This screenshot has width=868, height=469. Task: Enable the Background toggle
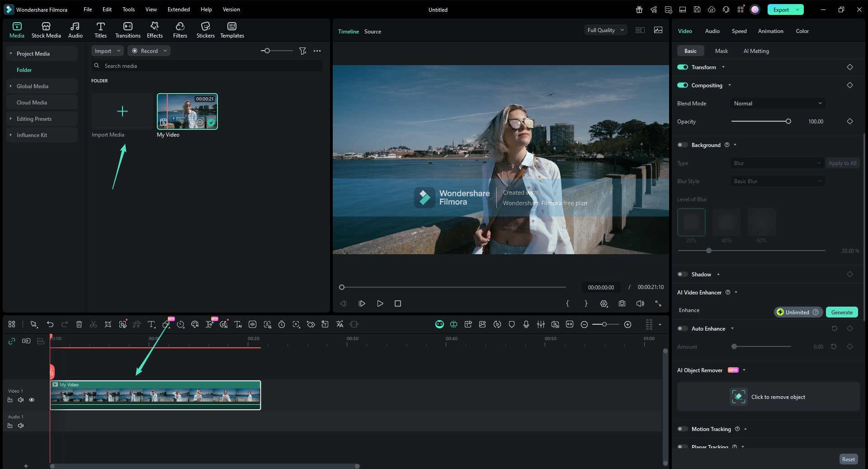coord(683,145)
